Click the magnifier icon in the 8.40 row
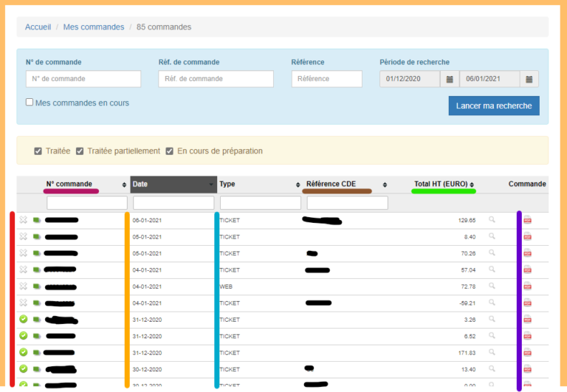567x392 pixels. click(x=492, y=236)
